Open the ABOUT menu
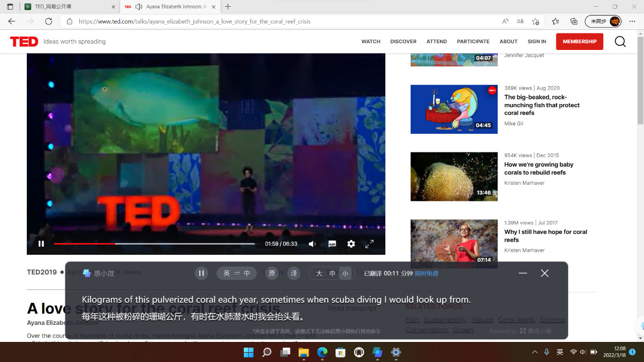 click(509, 42)
